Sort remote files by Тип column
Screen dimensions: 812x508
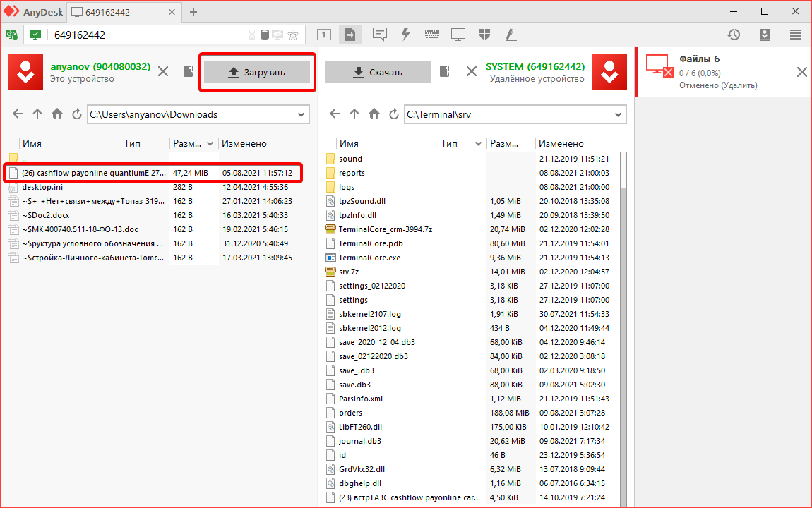coord(460,143)
